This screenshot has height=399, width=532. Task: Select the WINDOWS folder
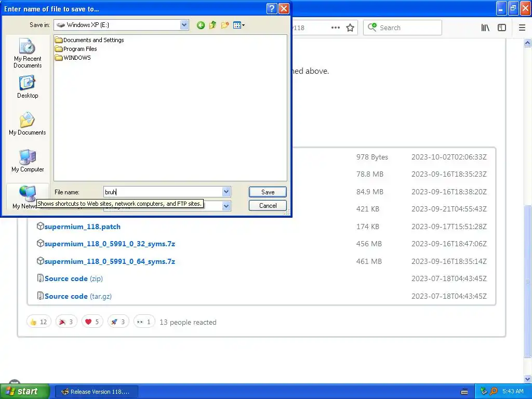73,58
